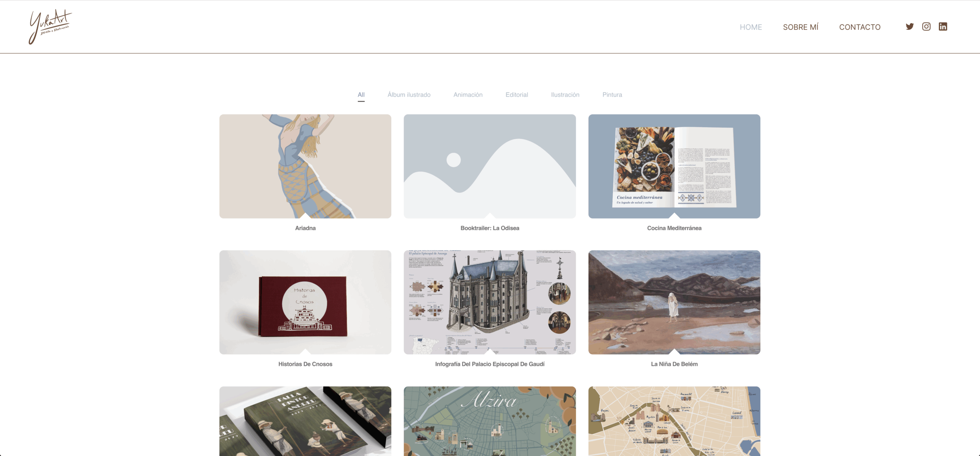Click Infografía Del Palacio Episcopal De Gaudí title
The width and height of the screenshot is (980, 456).
point(490,364)
